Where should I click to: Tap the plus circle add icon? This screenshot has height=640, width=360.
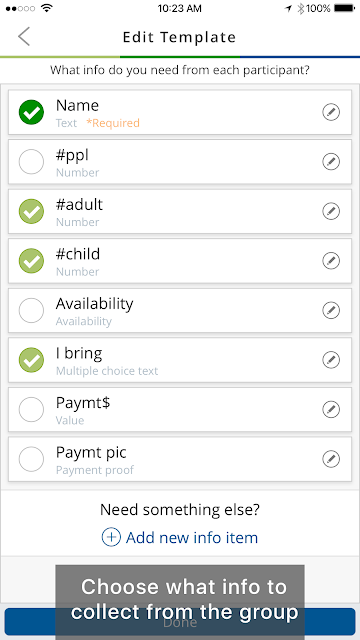point(111,537)
